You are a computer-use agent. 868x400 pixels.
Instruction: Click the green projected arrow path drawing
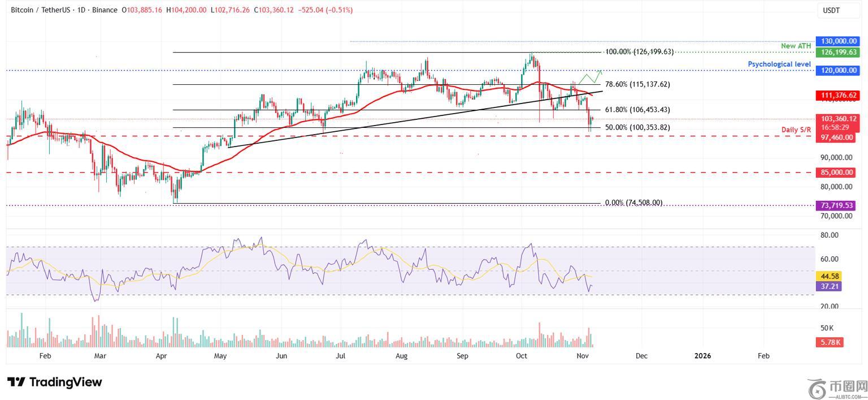[x=589, y=77]
